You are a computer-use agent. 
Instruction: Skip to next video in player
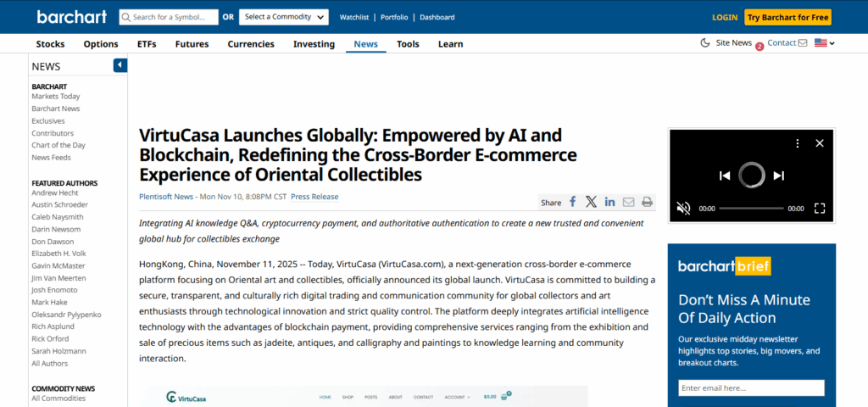778,176
